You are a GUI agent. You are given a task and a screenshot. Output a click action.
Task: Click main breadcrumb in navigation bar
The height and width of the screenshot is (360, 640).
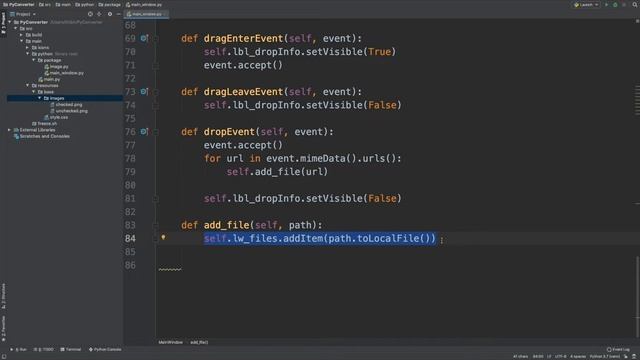pos(63,5)
